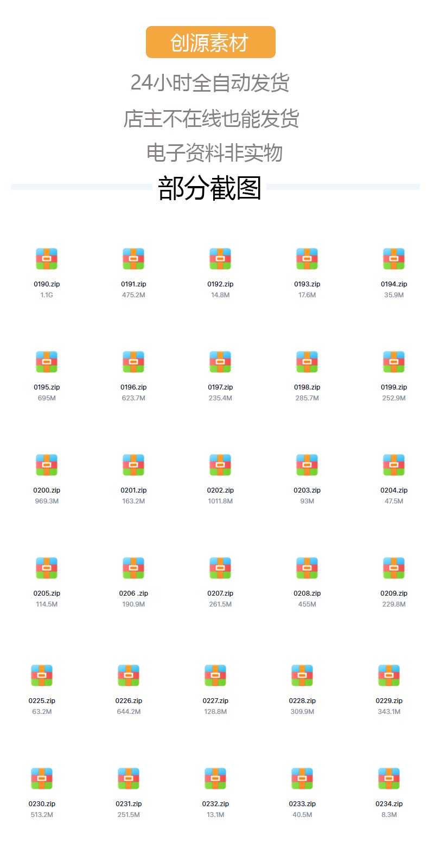Select the 0190.zip archive icon
Screen dimensions: 434x868
[x=47, y=259]
